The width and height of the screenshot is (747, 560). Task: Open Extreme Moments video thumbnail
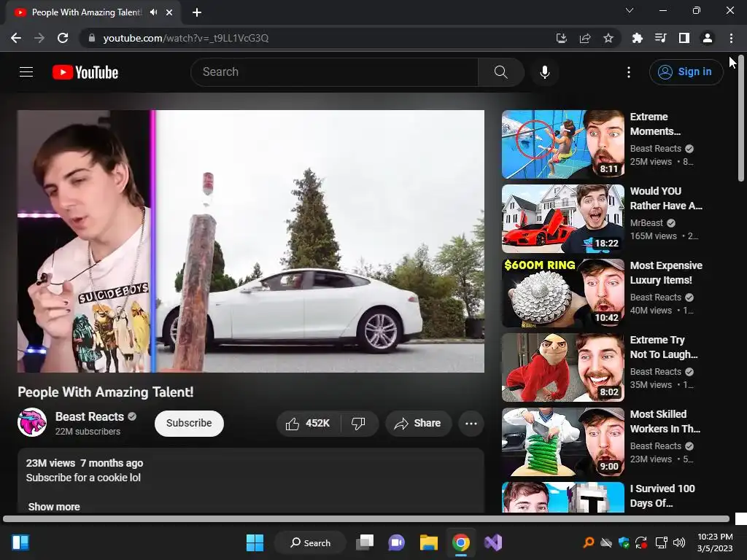pos(562,144)
